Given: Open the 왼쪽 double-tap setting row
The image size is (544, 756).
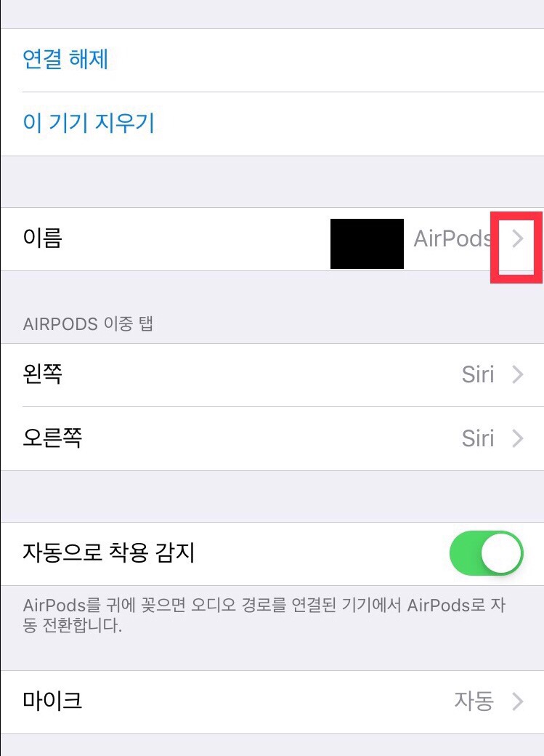Looking at the screenshot, I should (272, 374).
